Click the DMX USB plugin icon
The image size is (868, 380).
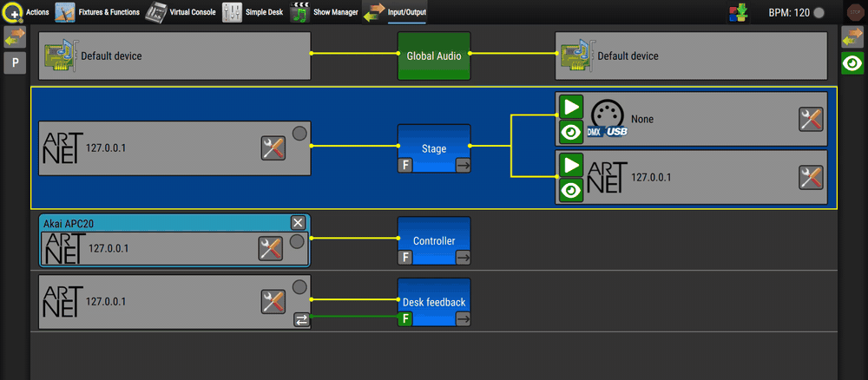point(608,120)
